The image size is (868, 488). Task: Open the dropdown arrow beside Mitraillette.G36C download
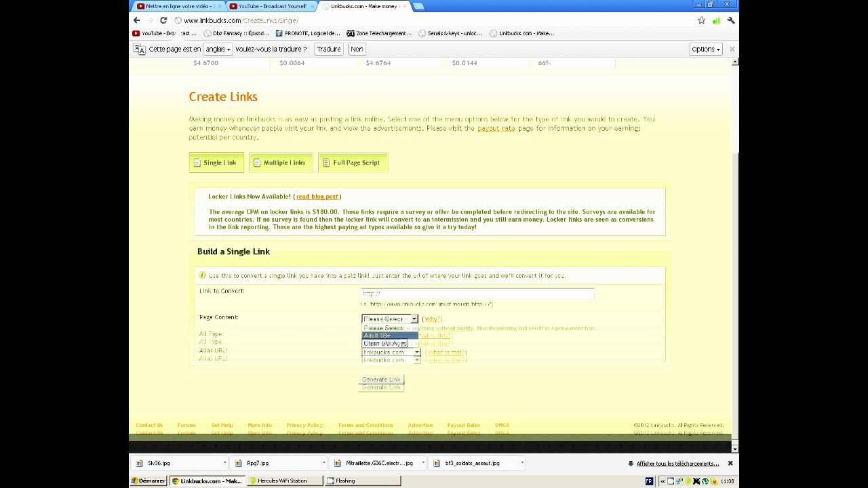423,464
